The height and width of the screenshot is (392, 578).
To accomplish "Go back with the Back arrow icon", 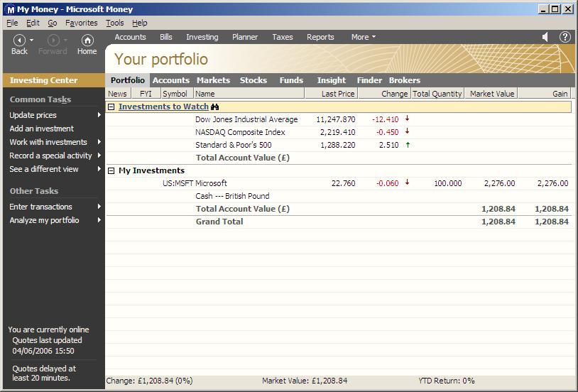I will tap(19, 40).
